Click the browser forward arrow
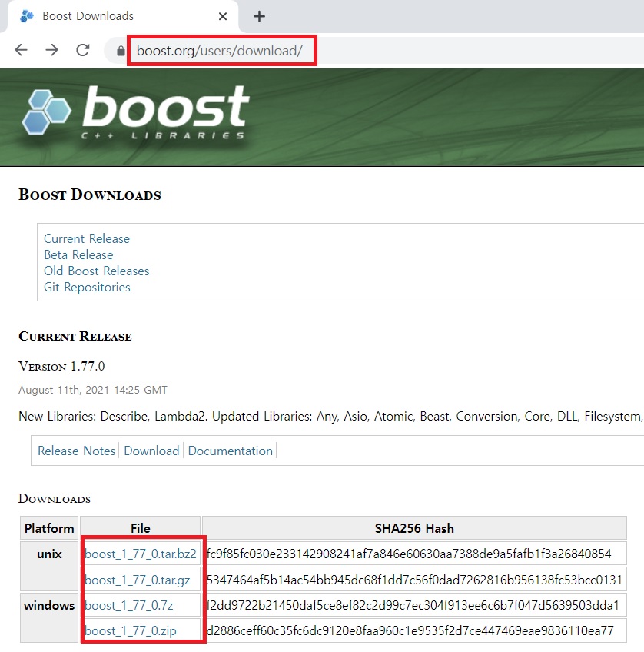This screenshot has width=644, height=652. [52, 50]
